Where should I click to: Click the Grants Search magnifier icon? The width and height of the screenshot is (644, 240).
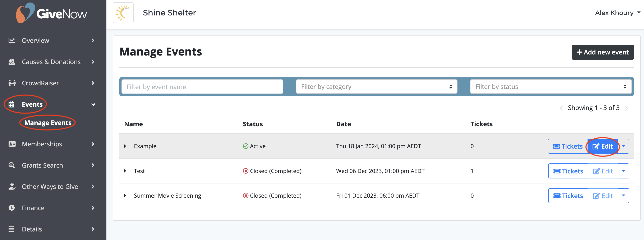[x=11, y=165]
